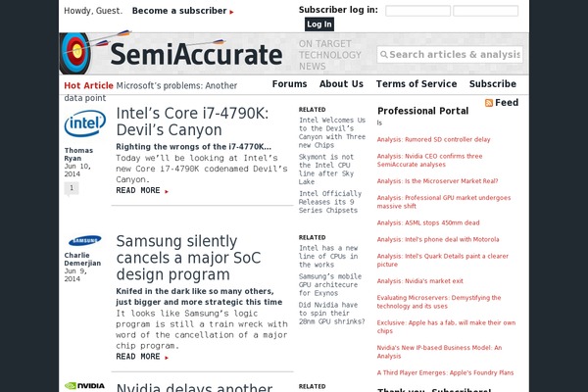Click the search magnifier icon
The image size is (588, 392).
pyautogui.click(x=383, y=55)
